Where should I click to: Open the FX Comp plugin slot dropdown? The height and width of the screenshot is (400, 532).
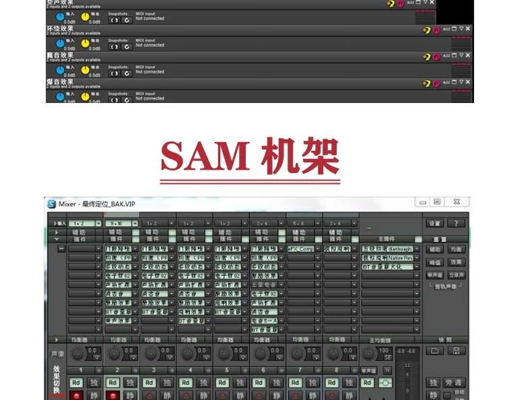pos(318,248)
